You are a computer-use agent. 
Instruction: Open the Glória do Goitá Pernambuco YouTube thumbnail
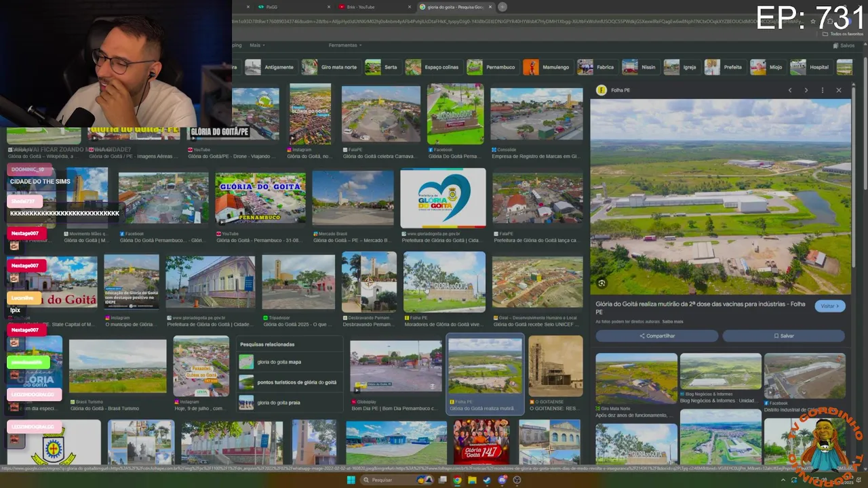point(260,199)
